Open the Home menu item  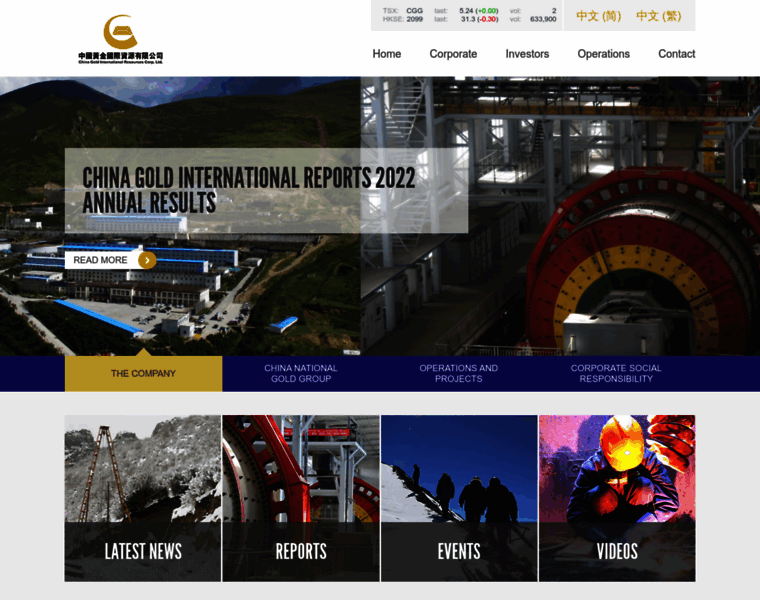[x=386, y=54]
